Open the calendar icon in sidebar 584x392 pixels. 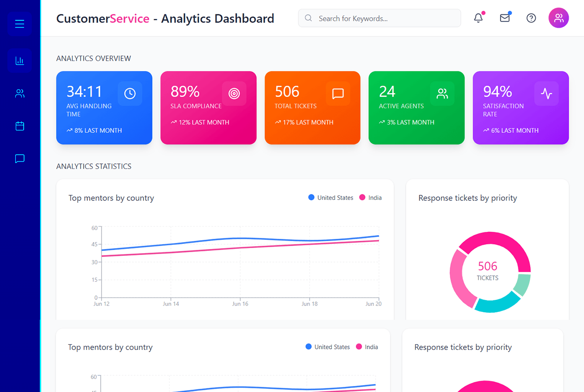(19, 126)
